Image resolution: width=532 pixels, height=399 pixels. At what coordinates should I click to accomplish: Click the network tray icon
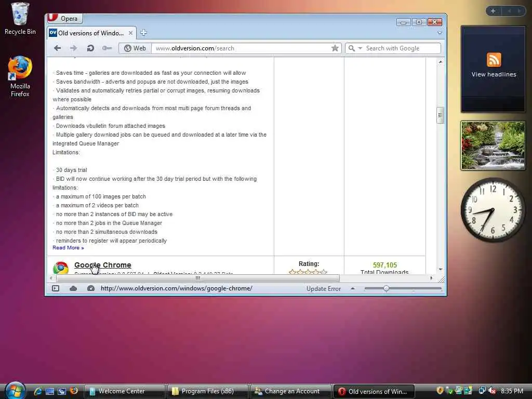pos(482,391)
